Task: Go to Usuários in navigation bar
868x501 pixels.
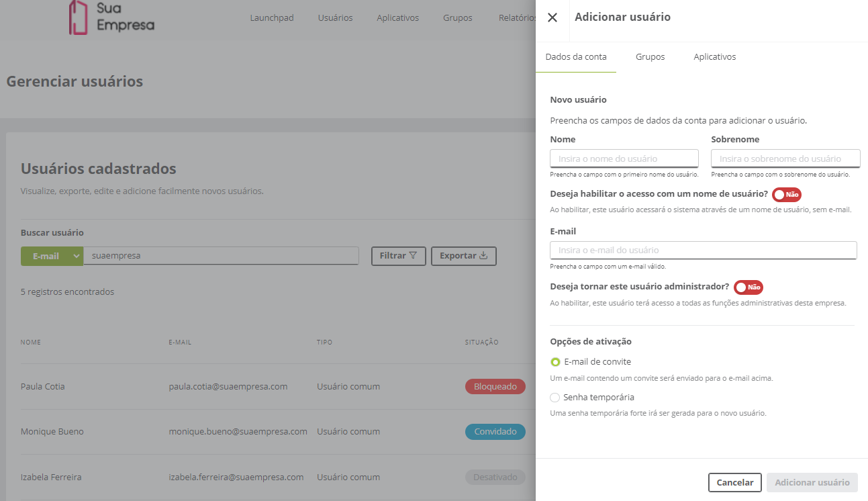Action: point(335,18)
